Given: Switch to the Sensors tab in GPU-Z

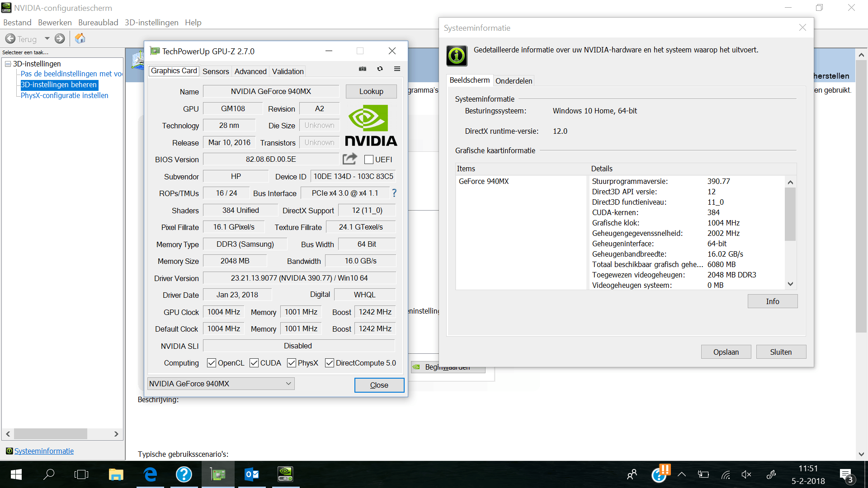Looking at the screenshot, I should (216, 71).
